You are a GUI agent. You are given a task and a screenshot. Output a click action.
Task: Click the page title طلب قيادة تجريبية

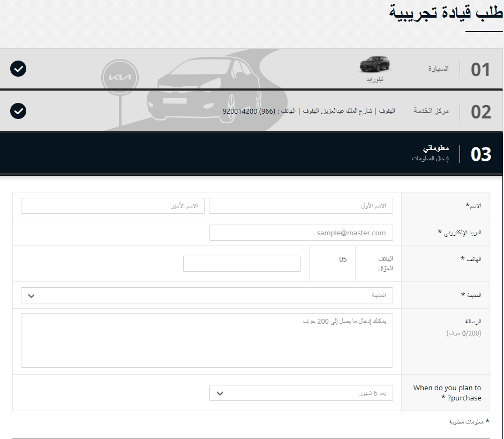click(x=446, y=13)
